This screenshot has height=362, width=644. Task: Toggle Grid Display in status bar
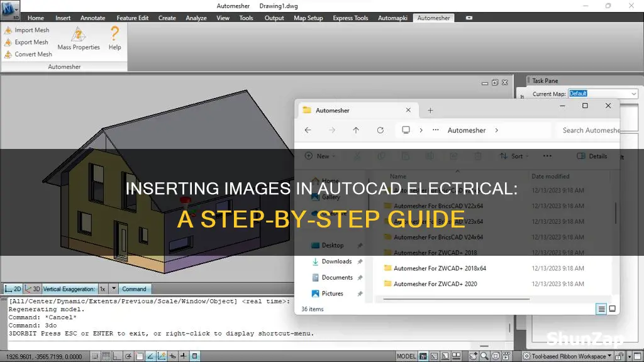click(106, 356)
